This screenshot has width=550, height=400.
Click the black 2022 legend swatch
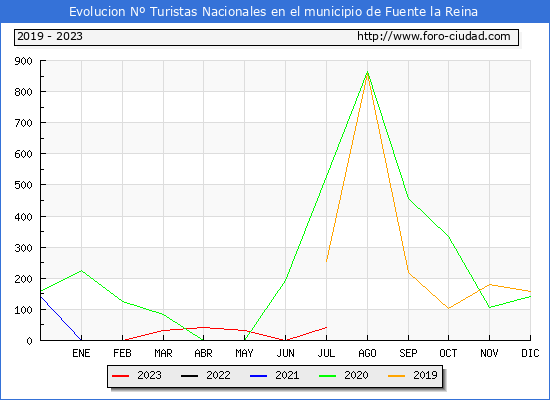tap(189, 376)
